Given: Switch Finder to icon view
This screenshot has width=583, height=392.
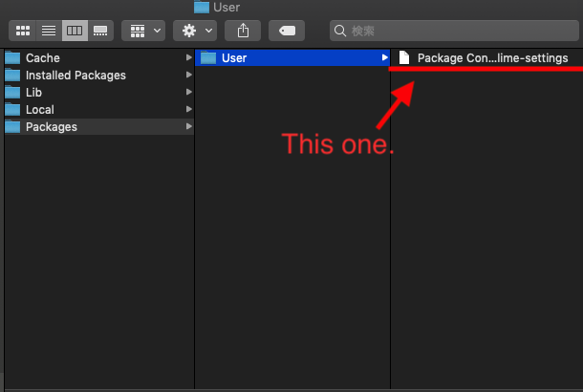Looking at the screenshot, I should coord(23,31).
